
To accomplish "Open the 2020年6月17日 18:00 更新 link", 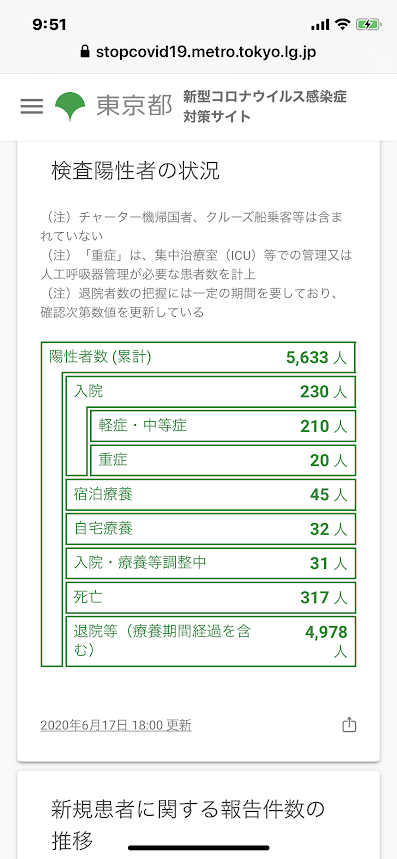I will coord(116,725).
